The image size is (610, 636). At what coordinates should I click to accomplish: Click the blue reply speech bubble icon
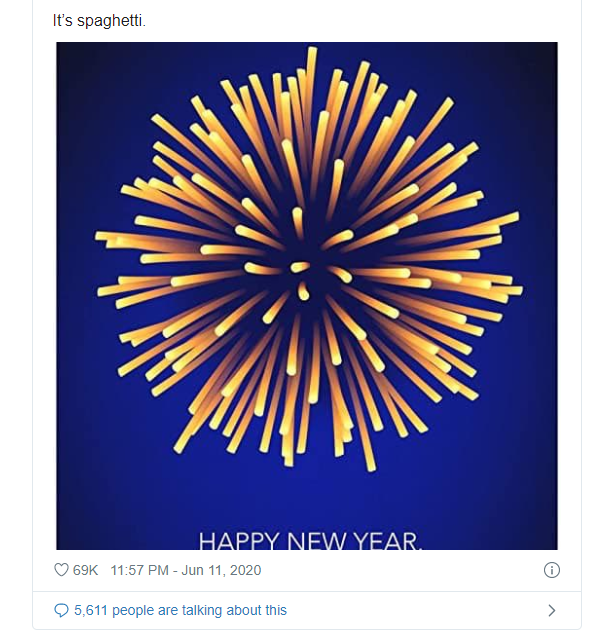pos(61,610)
